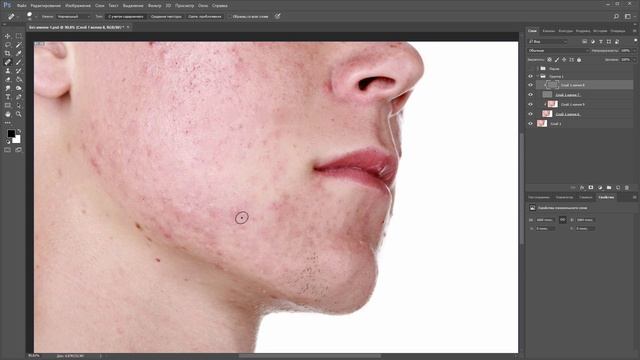Change the screen mode
Image resolution: width=640 pixels, height=360 pixels.
pos(18,150)
